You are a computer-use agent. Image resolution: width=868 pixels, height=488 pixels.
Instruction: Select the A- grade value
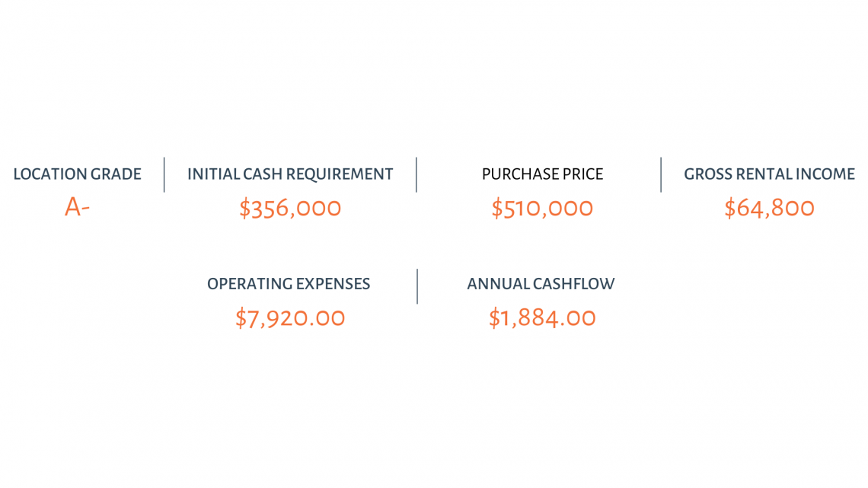[x=77, y=208]
